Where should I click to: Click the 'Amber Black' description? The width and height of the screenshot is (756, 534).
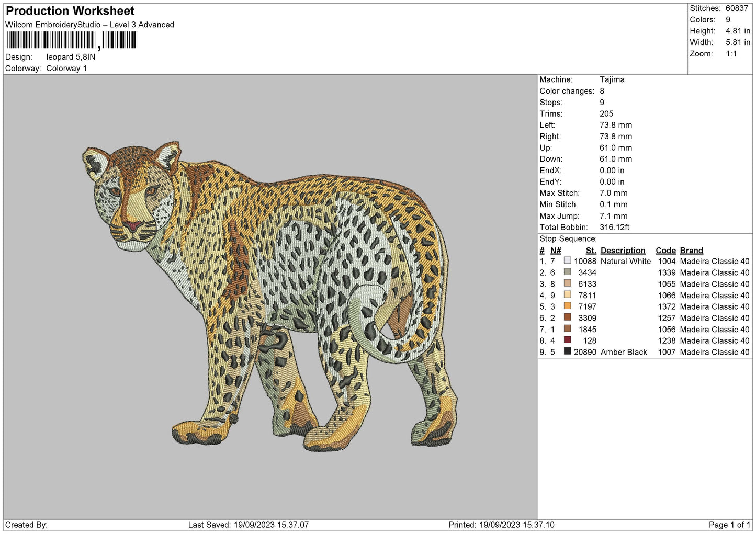pos(624,353)
